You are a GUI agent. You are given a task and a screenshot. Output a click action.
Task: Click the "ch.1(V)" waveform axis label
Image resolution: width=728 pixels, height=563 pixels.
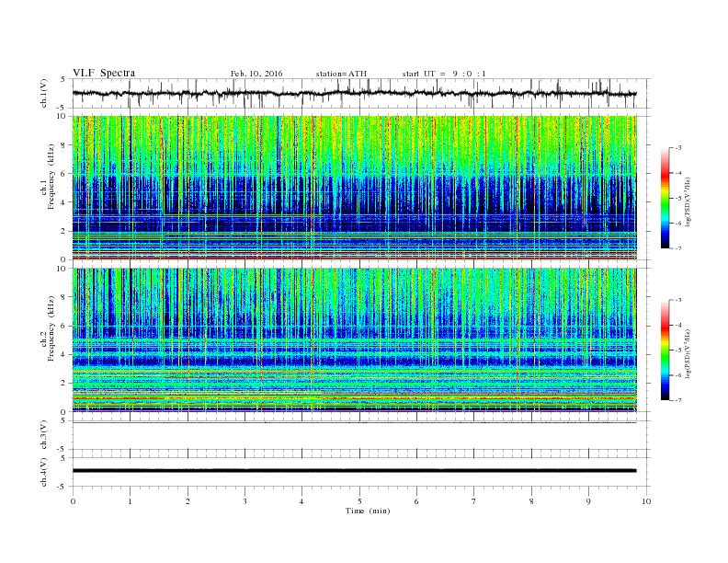[x=44, y=93]
